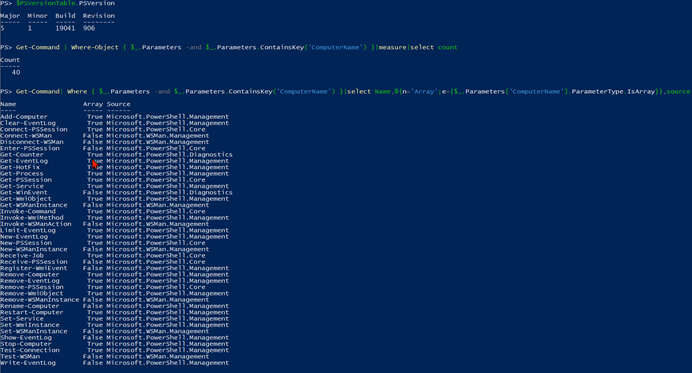This screenshot has height=373, width=692.
Task: Click the Get-Counter row name
Action: [22, 154]
